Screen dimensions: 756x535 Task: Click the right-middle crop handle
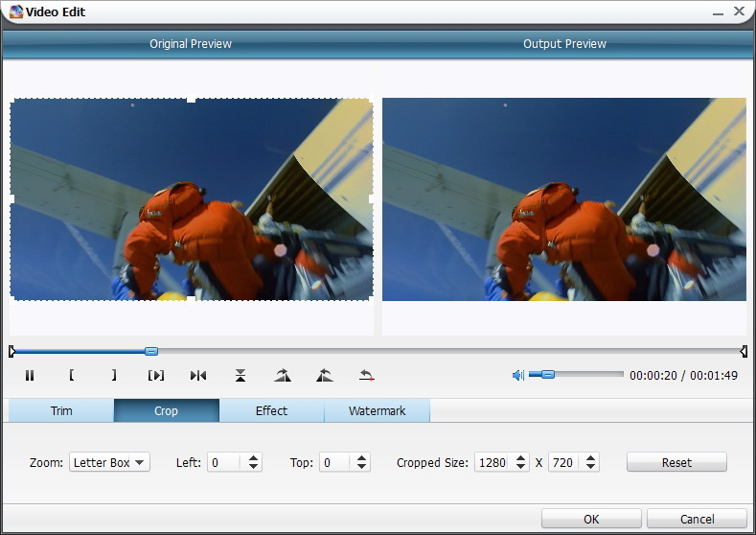point(371,198)
